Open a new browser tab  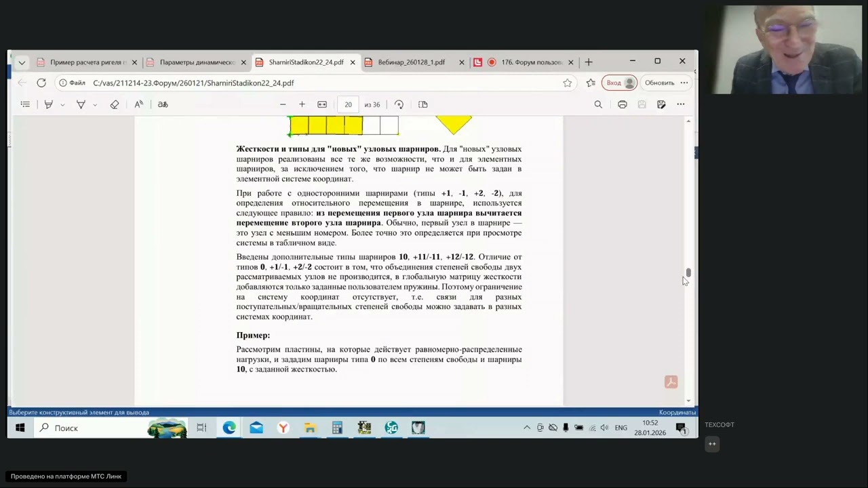[589, 62]
